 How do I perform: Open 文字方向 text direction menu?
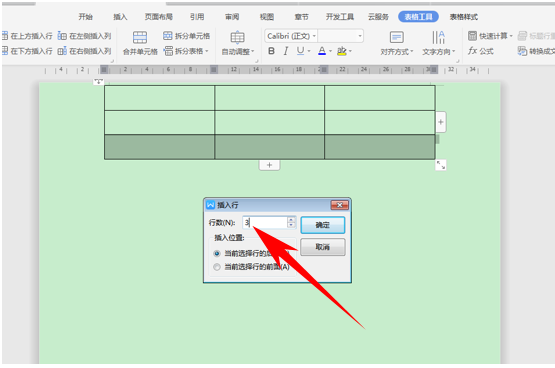[x=439, y=43]
